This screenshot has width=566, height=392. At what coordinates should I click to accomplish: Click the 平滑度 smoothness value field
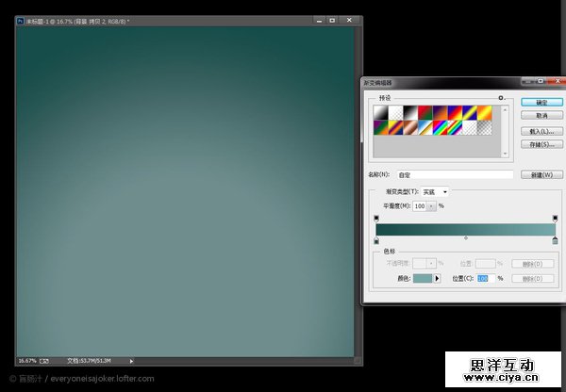point(420,206)
